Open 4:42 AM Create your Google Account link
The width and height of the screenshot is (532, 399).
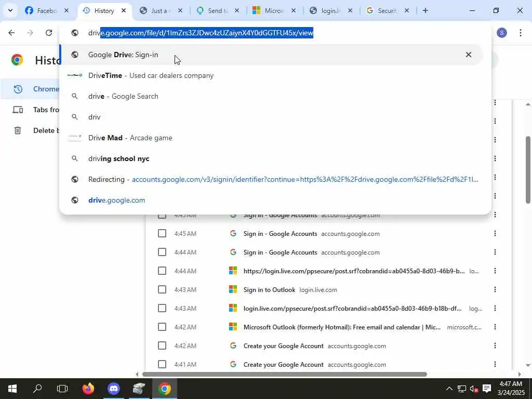(x=283, y=345)
